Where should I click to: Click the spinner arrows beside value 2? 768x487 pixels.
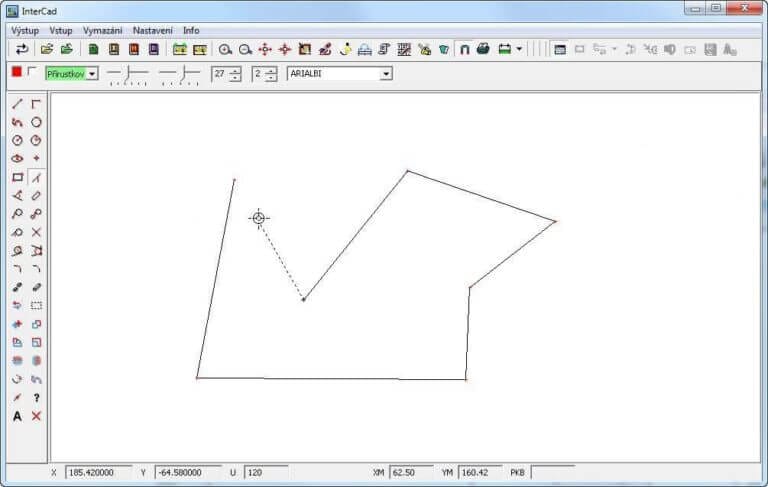[271, 74]
